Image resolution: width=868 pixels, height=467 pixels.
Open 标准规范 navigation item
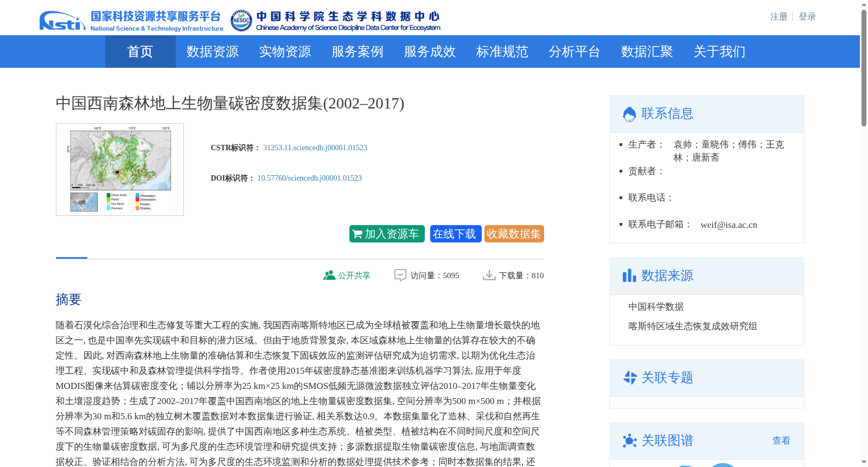[502, 52]
